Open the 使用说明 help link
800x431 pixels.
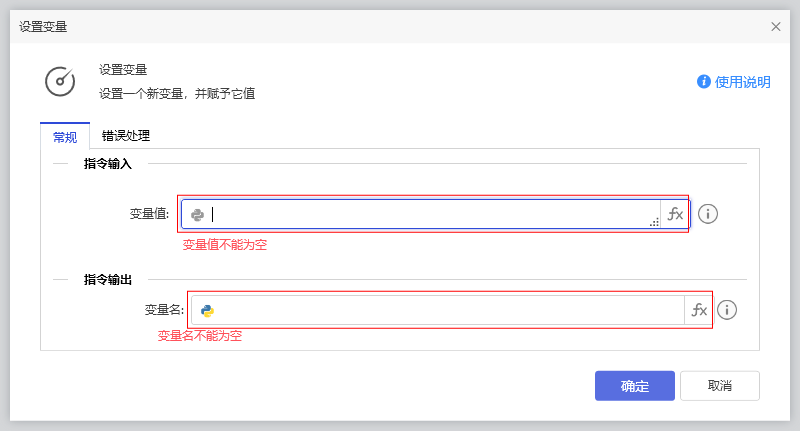coord(743,82)
